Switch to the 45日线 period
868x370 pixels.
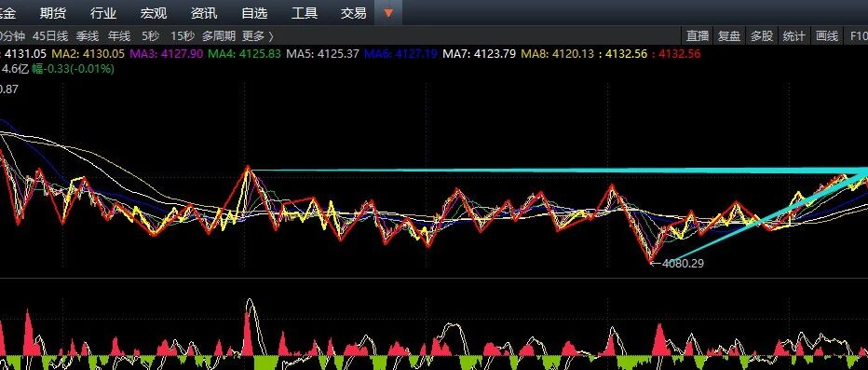[50, 36]
